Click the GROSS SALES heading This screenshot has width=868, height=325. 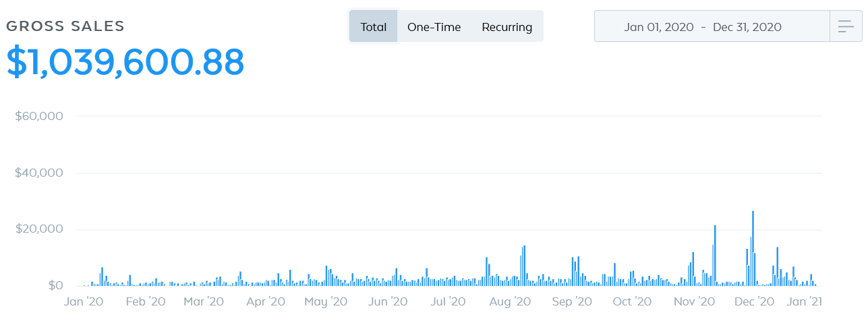click(65, 26)
